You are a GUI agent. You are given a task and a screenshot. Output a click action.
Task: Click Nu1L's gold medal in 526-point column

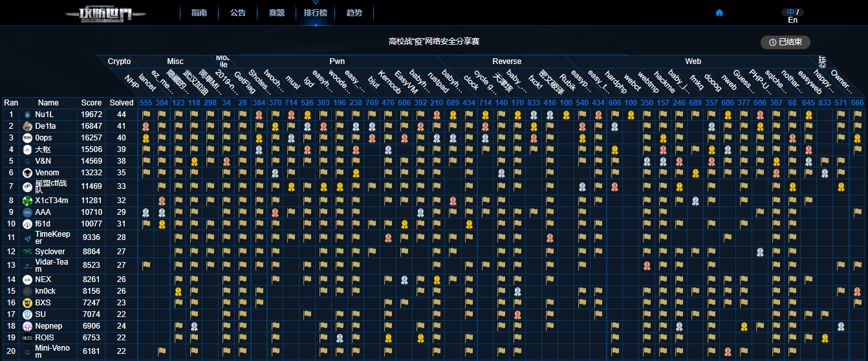coord(307,115)
